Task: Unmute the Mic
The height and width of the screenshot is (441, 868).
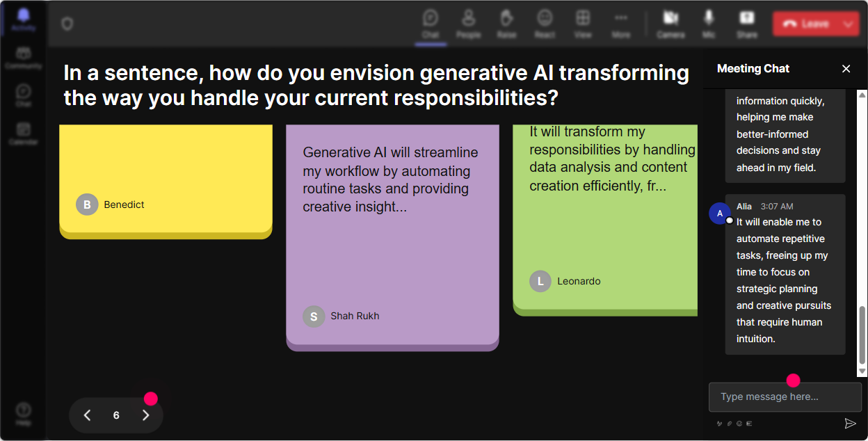Action: [x=709, y=23]
